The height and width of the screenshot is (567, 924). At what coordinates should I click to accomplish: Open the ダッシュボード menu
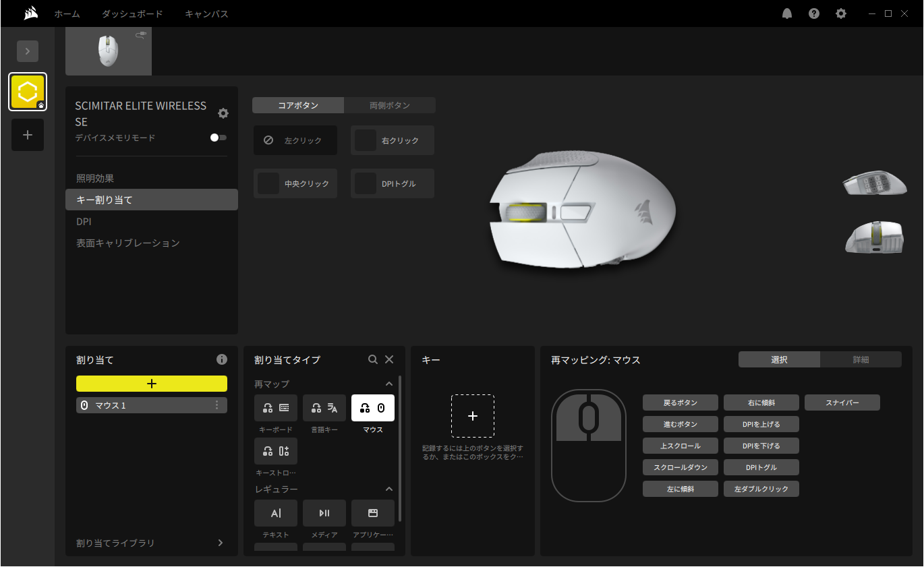132,13
